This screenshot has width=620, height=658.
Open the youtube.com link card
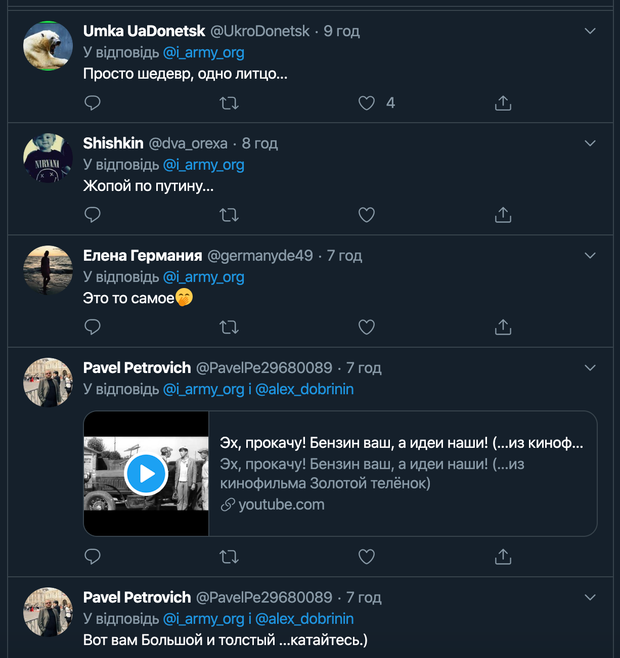(x=400, y=473)
